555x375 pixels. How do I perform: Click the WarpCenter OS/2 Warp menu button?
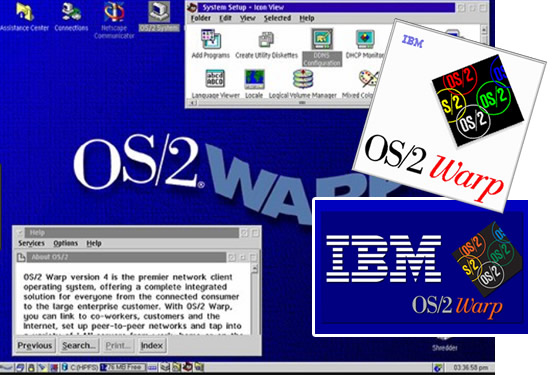point(6,368)
